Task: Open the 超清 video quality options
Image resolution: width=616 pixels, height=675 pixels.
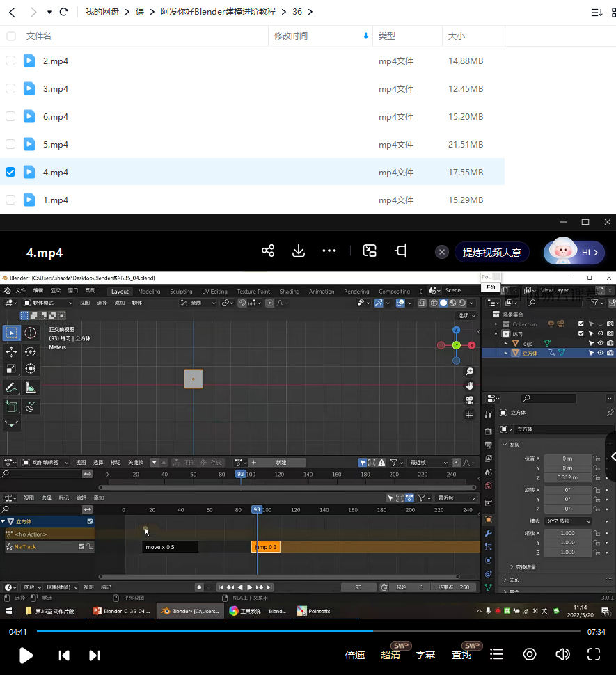Action: (390, 655)
